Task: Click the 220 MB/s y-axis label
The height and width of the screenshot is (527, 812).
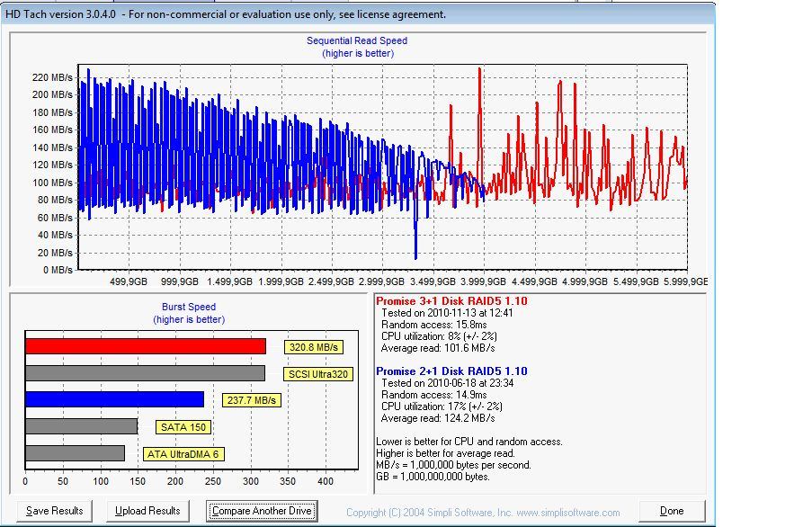Action: pos(52,77)
